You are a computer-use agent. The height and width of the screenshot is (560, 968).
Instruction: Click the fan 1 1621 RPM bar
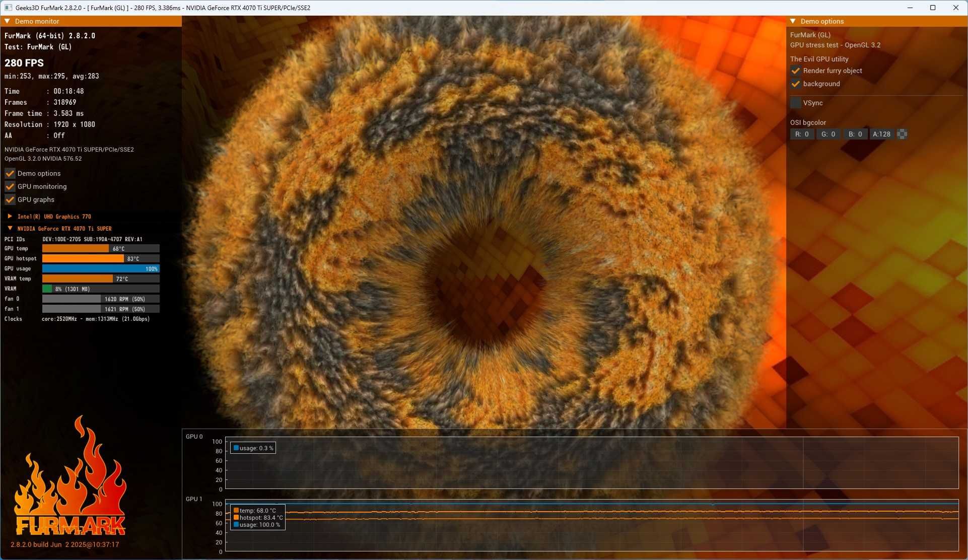(101, 309)
